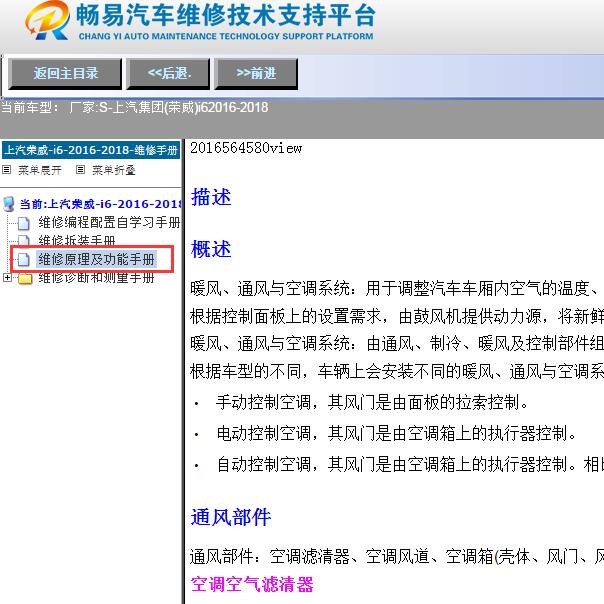Go back with the <<后退 button
Viewport: 604px width, 604px height.
[x=168, y=74]
